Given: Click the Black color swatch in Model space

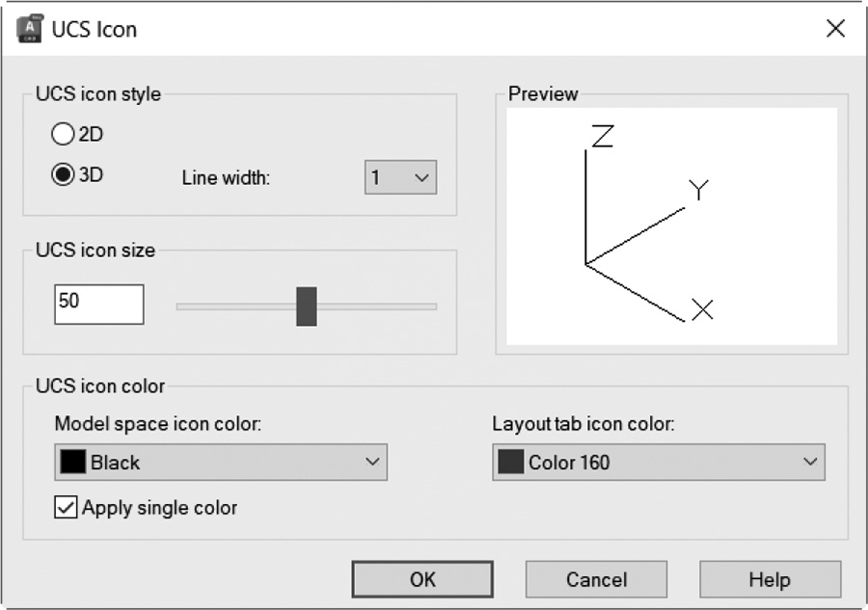Looking at the screenshot, I should pyautogui.click(x=72, y=462).
